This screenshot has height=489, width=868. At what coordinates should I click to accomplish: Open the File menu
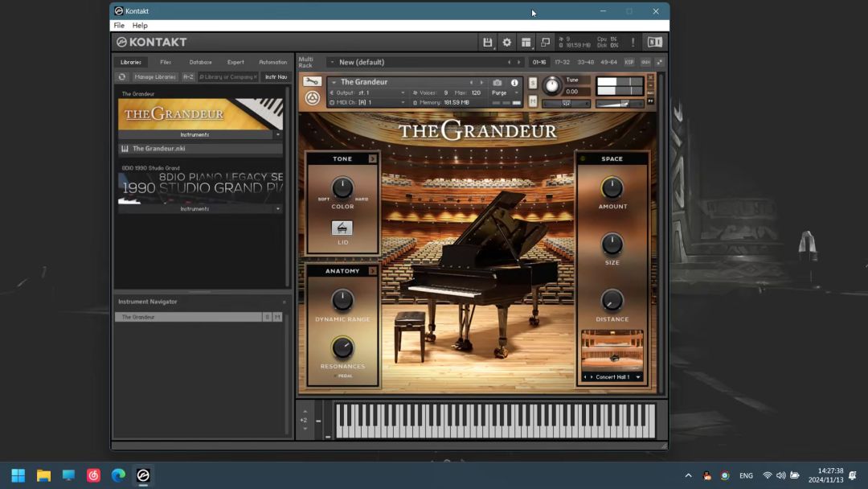pyautogui.click(x=119, y=26)
